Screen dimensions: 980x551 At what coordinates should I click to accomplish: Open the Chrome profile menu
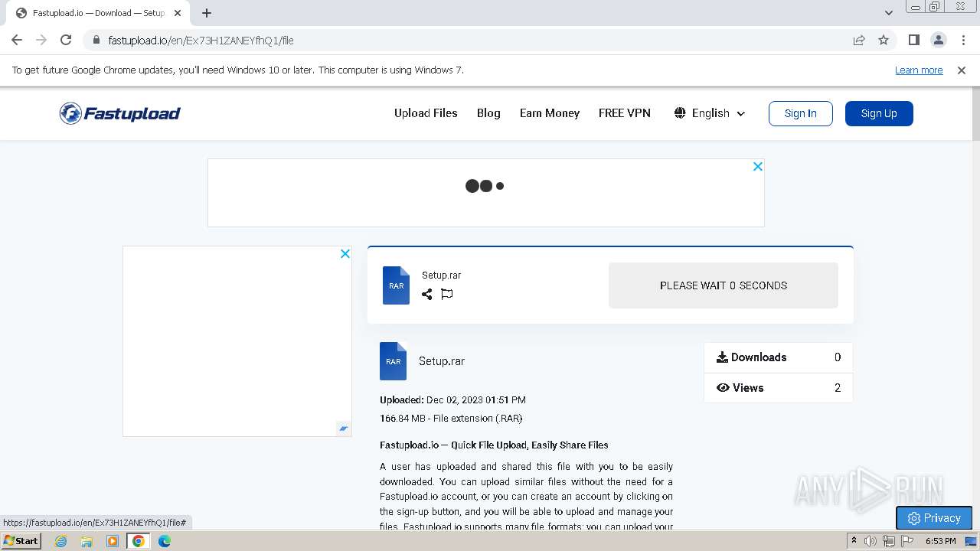[x=938, y=40]
